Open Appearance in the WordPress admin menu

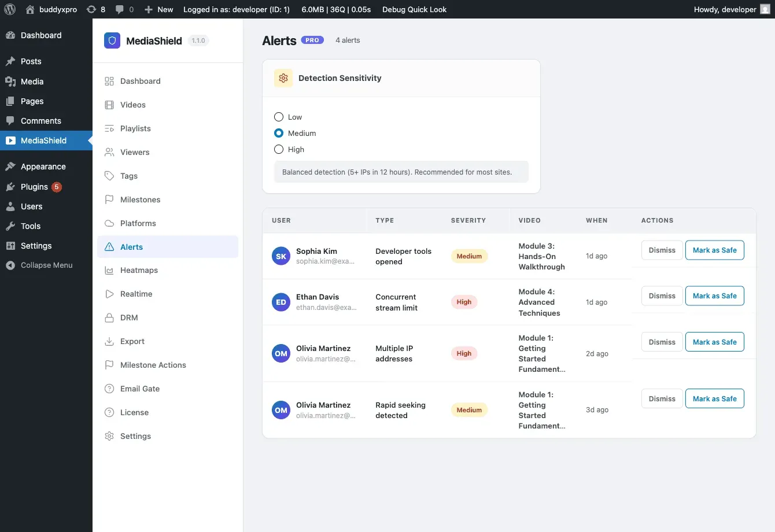pyautogui.click(x=46, y=167)
